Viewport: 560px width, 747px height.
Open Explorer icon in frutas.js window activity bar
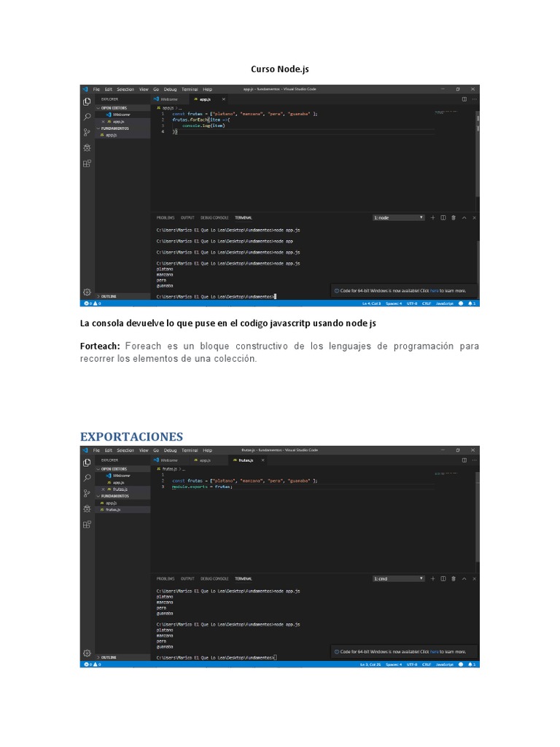[x=87, y=462]
